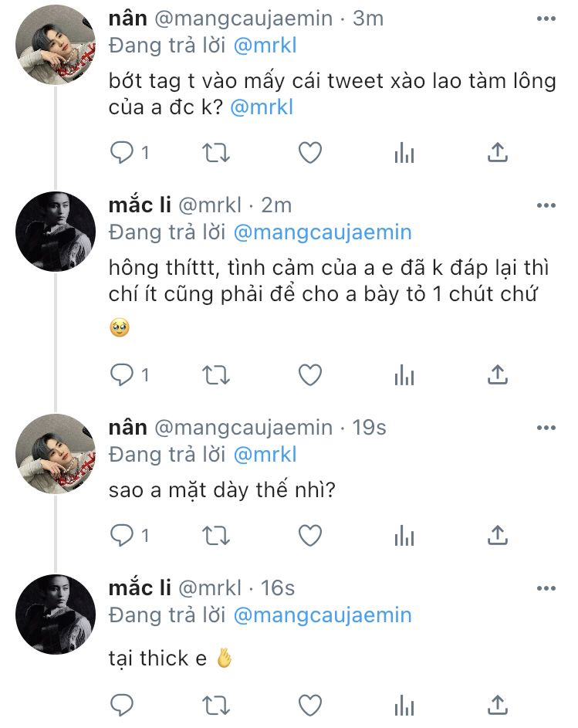Retweet the "bớt tag t vào" tweet
Image resolution: width=578 pixels, height=728 pixels.
[x=215, y=153]
